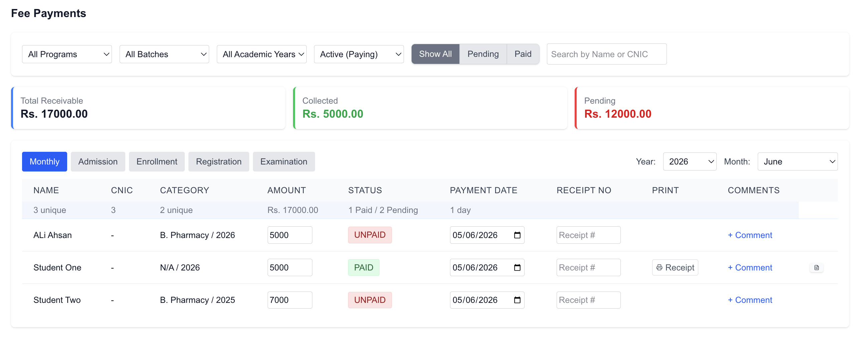Click the name Student Two

pyautogui.click(x=57, y=300)
